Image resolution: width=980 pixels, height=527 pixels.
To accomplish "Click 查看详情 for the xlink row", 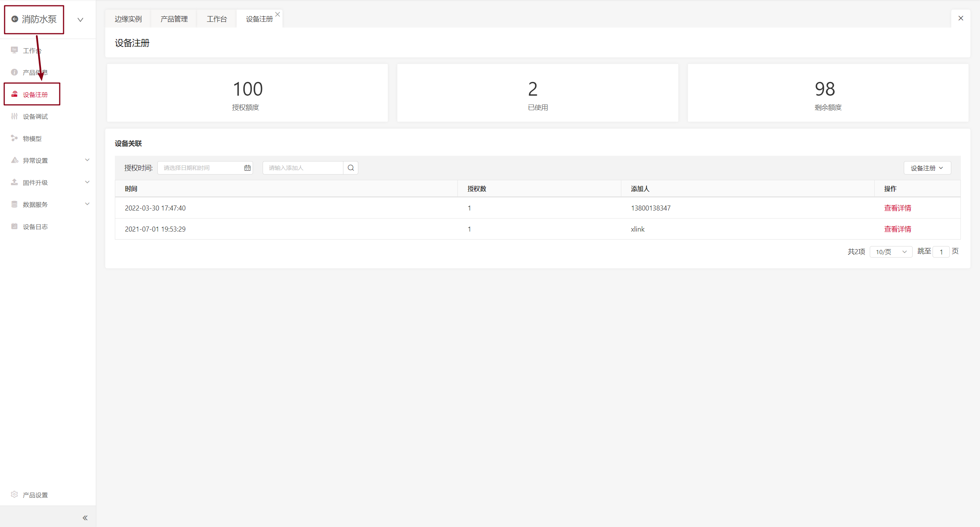I will click(x=897, y=229).
